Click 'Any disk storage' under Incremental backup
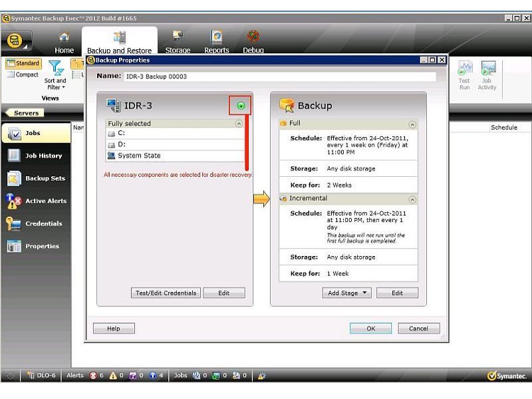 tap(351, 257)
